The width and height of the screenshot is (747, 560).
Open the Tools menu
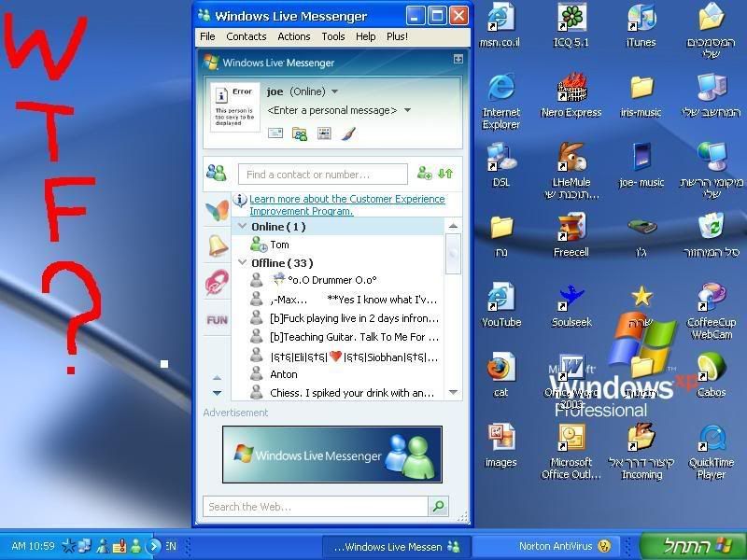tap(333, 36)
